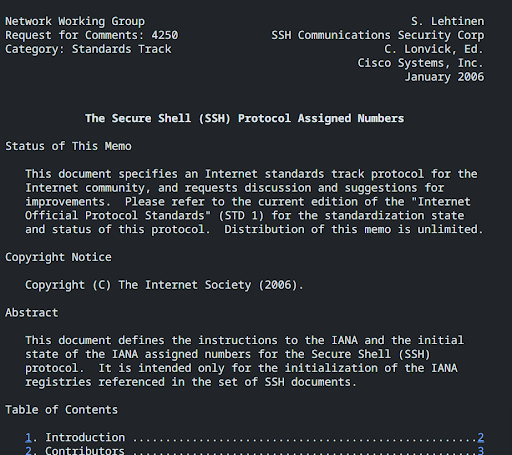The image size is (512, 455).
Task: Click the bold SSH Protocol Assigned Numbers title
Action: point(244,118)
